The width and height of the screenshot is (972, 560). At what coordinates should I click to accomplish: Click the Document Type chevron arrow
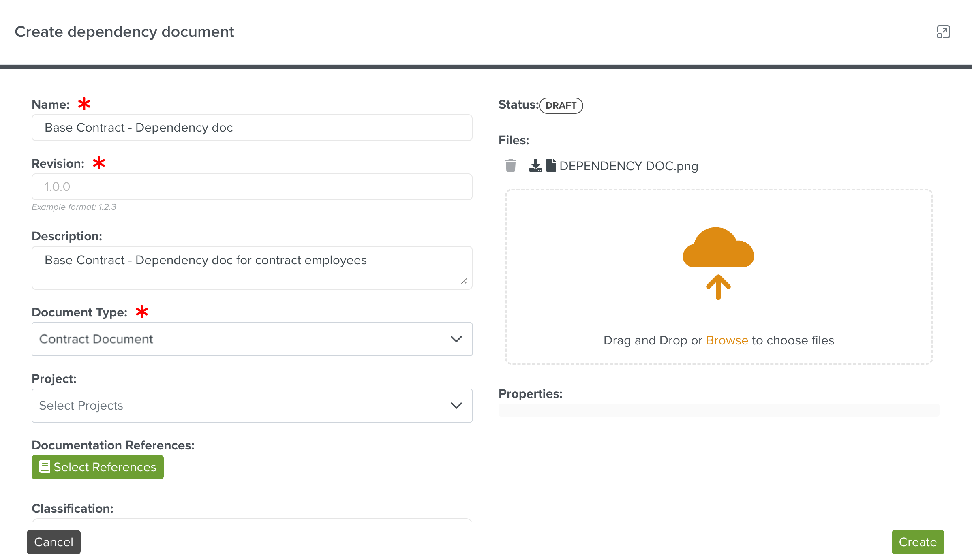click(x=456, y=339)
